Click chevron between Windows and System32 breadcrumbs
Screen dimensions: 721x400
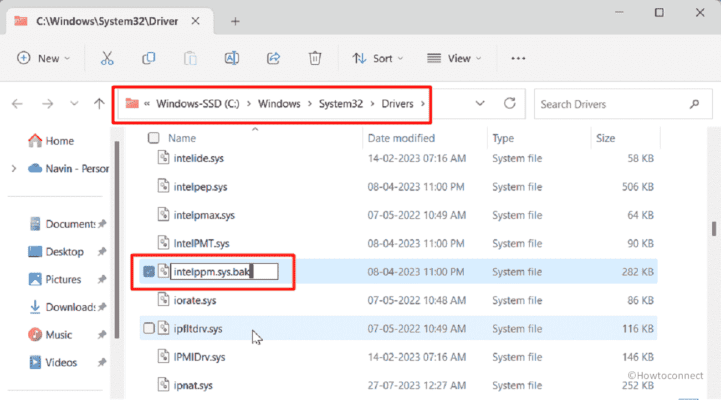pos(309,104)
